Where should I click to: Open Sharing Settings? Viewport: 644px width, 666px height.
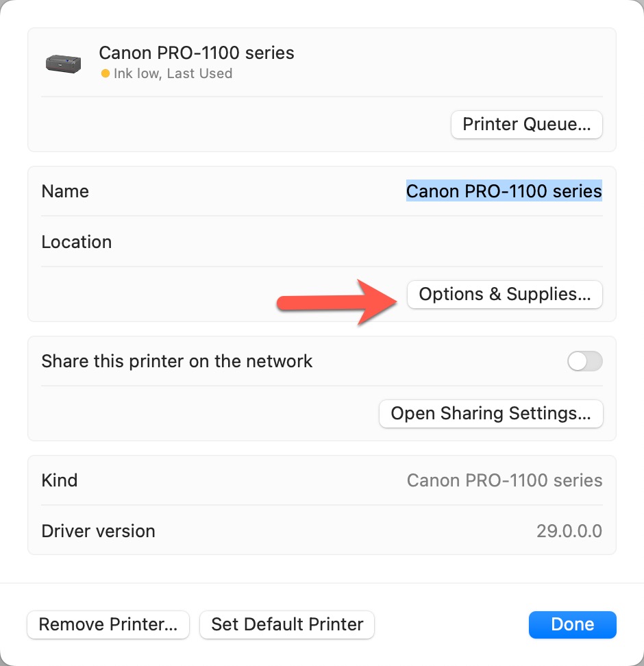(491, 414)
